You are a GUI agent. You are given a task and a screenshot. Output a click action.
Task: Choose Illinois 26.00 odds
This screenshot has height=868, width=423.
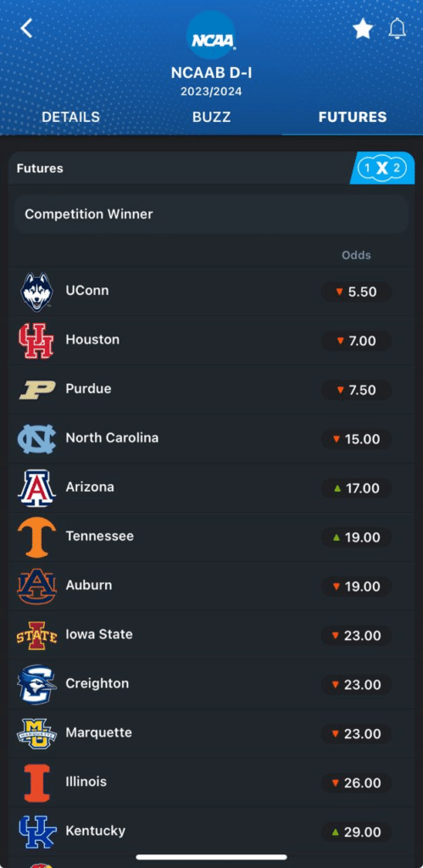point(356,782)
